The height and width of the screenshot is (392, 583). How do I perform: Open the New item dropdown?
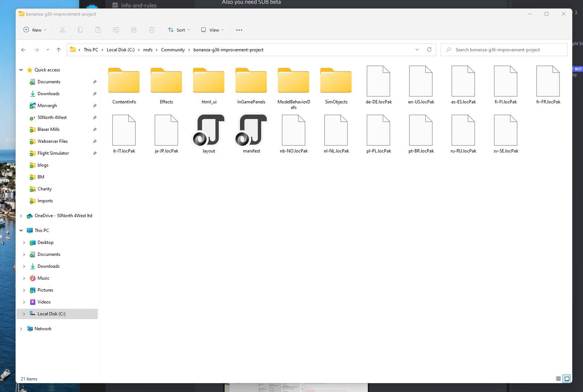(35, 30)
